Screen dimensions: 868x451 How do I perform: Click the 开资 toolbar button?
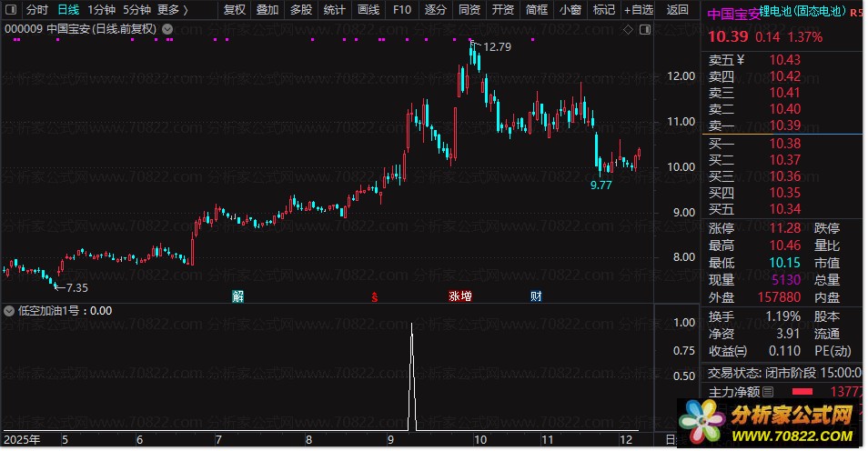(502, 9)
